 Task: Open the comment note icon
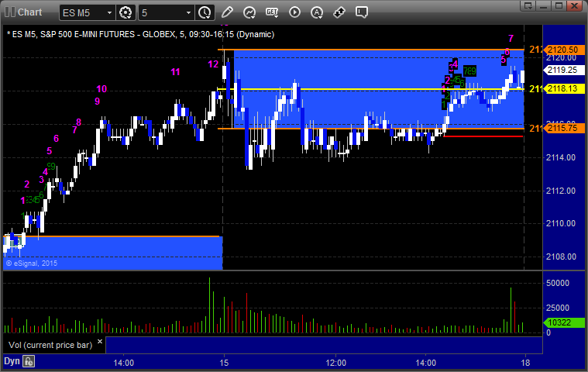point(362,12)
